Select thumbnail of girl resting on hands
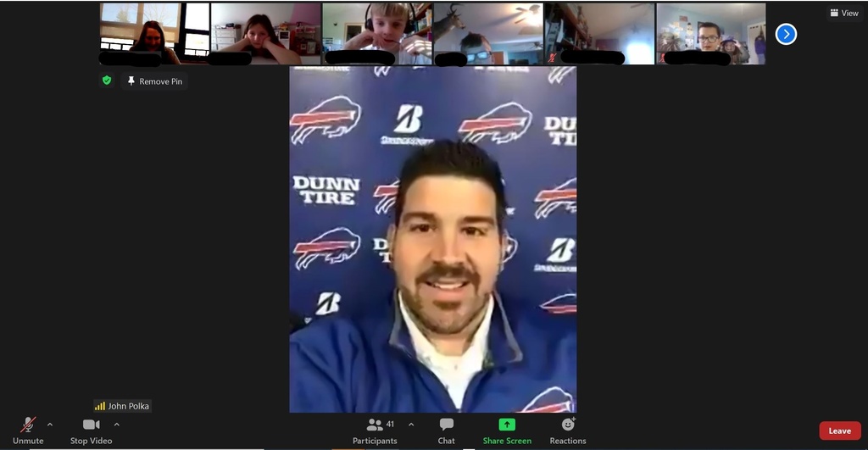The width and height of the screenshot is (868, 450). tap(265, 34)
